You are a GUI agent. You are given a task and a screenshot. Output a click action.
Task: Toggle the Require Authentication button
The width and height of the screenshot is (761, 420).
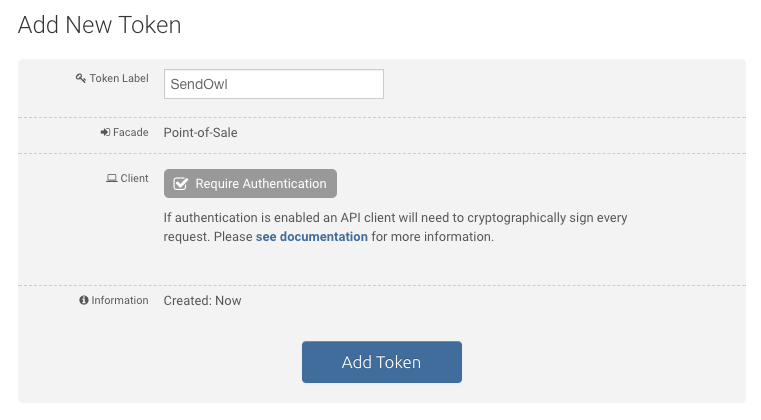(250, 184)
